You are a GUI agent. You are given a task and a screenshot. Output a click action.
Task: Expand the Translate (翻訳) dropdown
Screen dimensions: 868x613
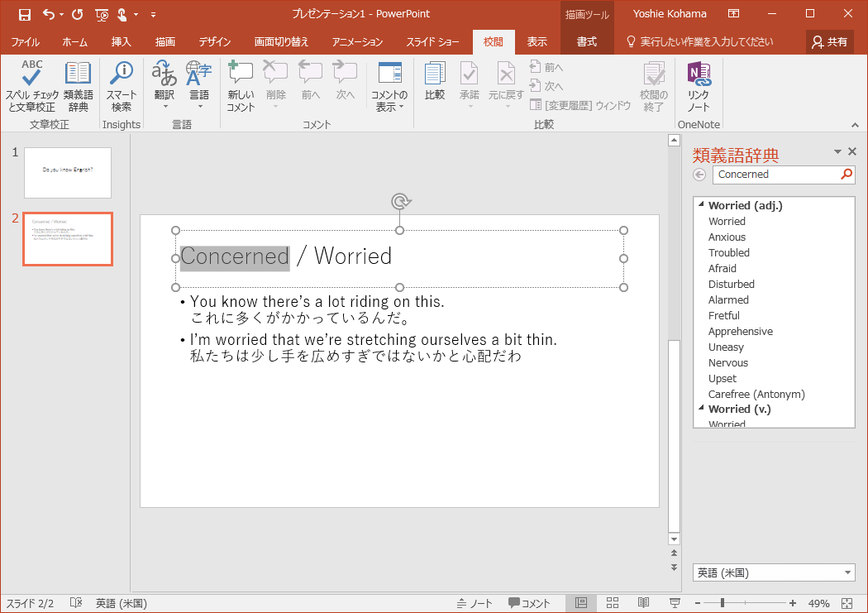165,106
